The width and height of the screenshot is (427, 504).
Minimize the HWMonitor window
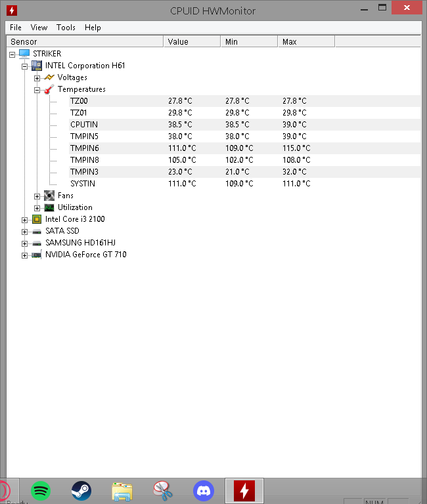tap(364, 8)
